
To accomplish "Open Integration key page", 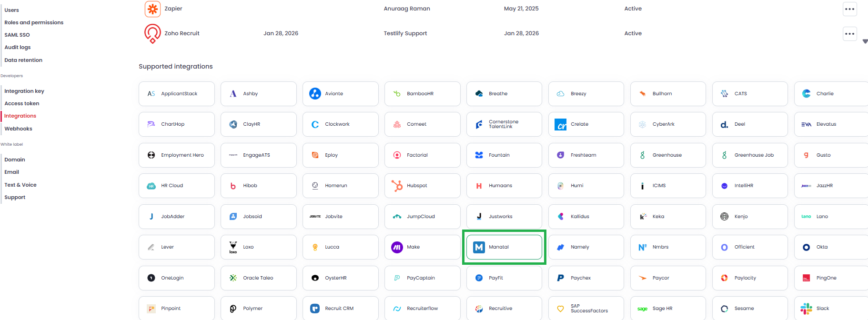I will (24, 91).
